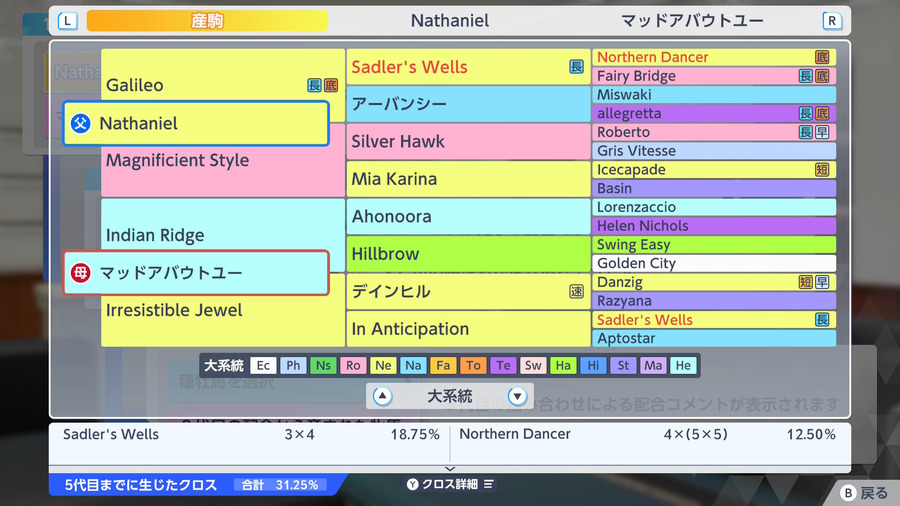Click 長 badge on fourth-generation Sadler's Wells
Screen dimensions: 900x506
[x=822, y=320]
